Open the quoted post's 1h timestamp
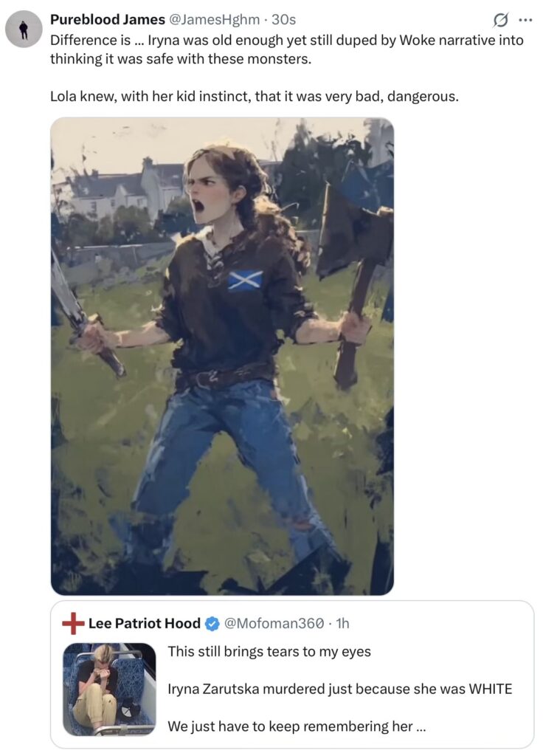The width and height of the screenshot is (543, 756). pos(342,624)
